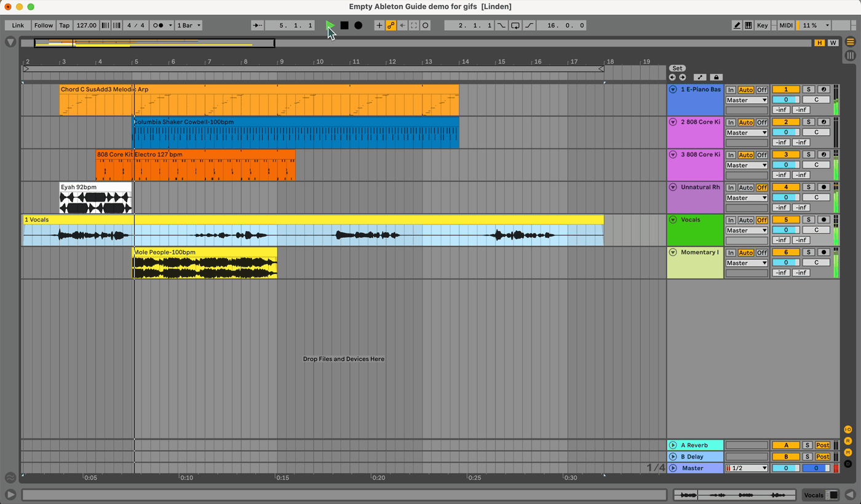The image size is (861, 504).
Task: Start playback with the green Play button
Action: click(330, 25)
